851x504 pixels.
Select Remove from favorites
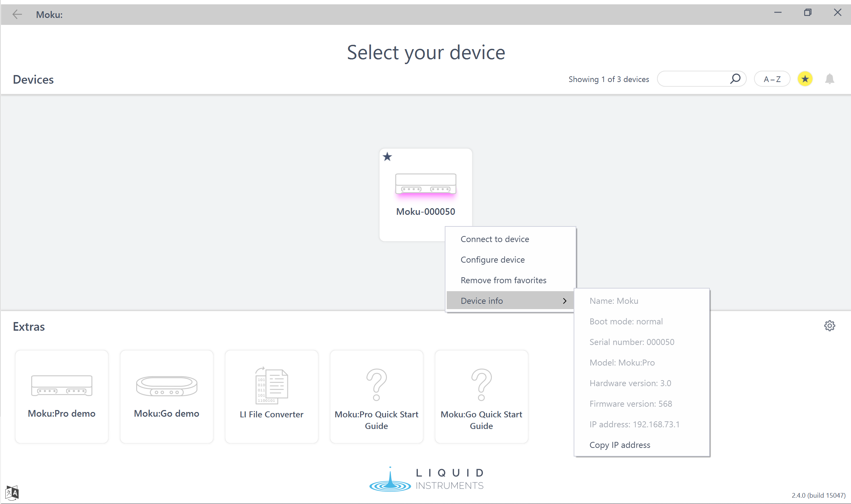pyautogui.click(x=510, y=280)
